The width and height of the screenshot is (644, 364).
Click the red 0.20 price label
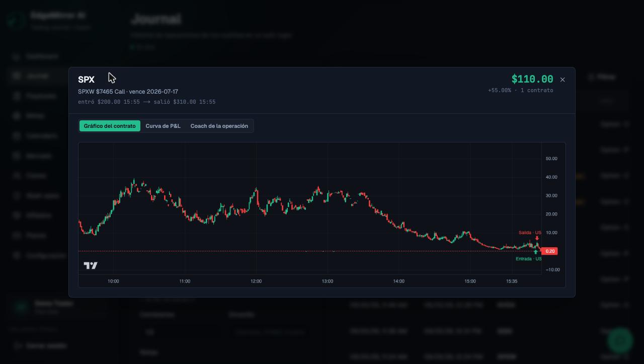click(x=550, y=251)
